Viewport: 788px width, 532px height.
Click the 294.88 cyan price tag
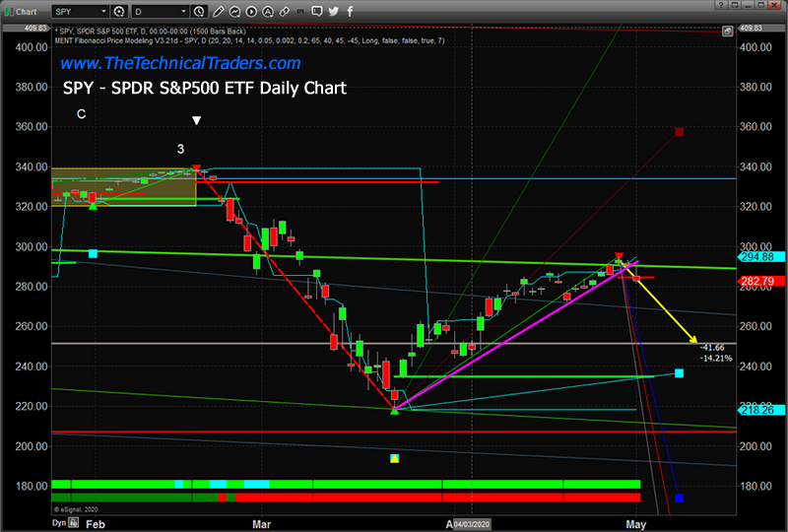760,257
